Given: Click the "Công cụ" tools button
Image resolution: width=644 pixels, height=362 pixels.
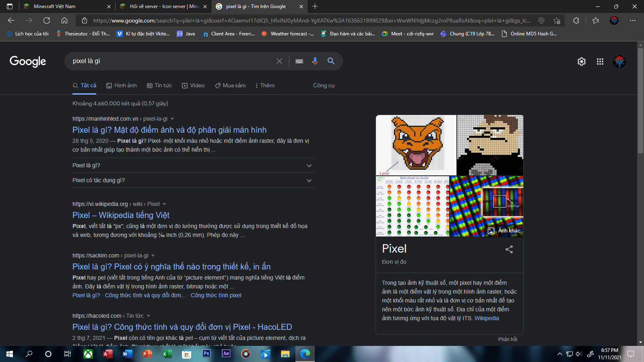Looking at the screenshot, I should click(x=324, y=85).
